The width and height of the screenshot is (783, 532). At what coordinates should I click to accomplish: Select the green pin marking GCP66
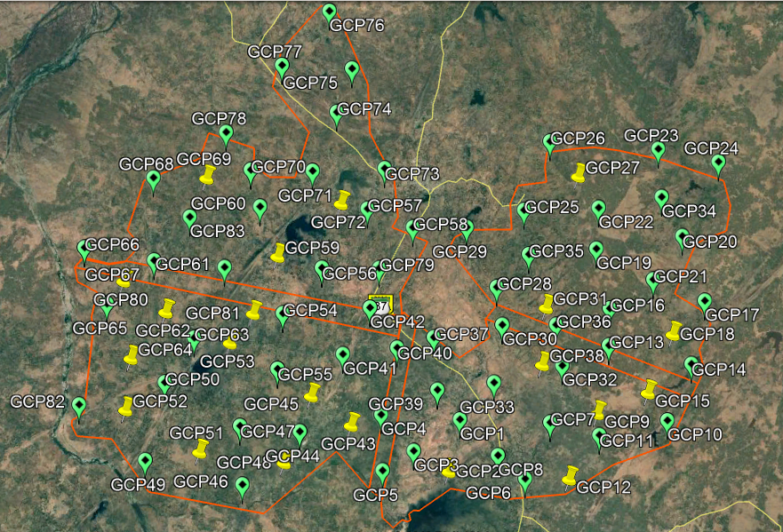84,244
